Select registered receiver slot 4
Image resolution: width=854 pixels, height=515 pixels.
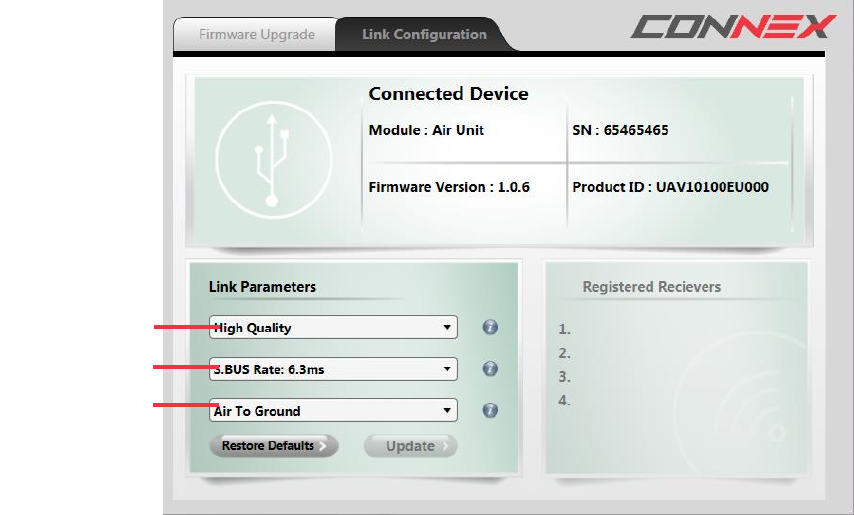tap(564, 400)
